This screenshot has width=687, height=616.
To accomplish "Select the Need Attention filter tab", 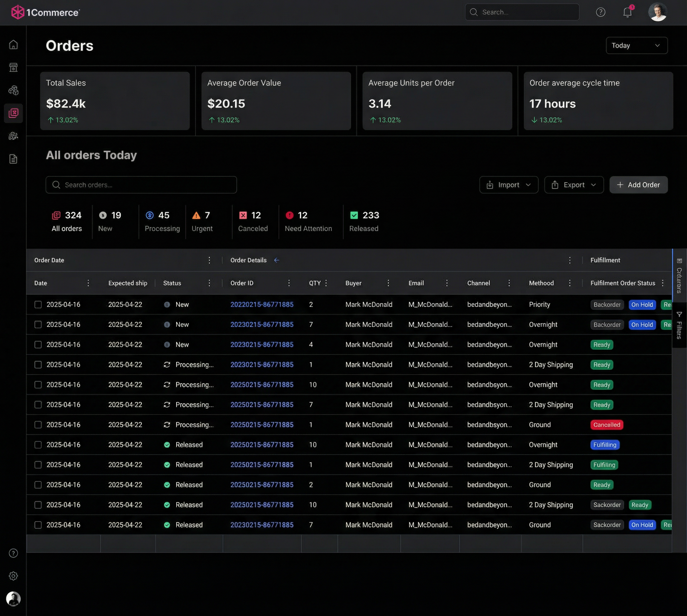I will 308,222.
